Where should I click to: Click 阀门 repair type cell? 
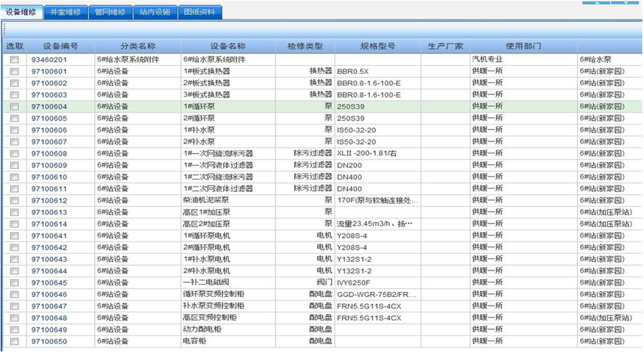point(324,283)
